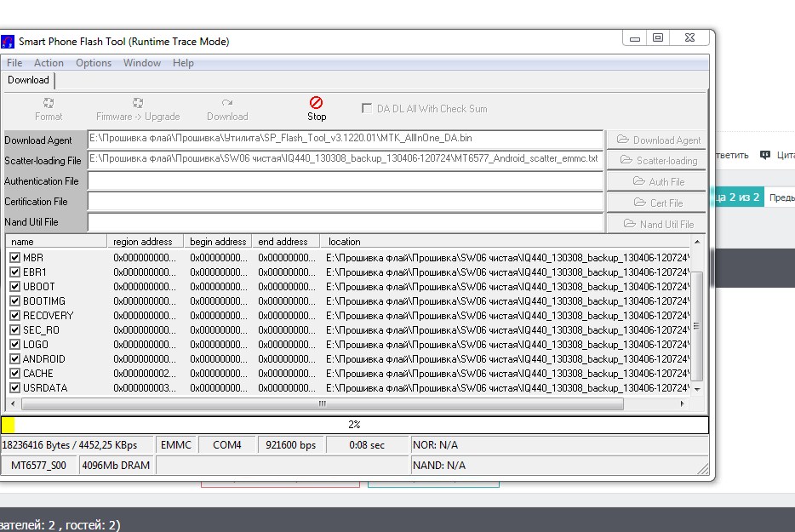This screenshot has width=795, height=532.
Task: Open the Window menu
Action: [141, 63]
